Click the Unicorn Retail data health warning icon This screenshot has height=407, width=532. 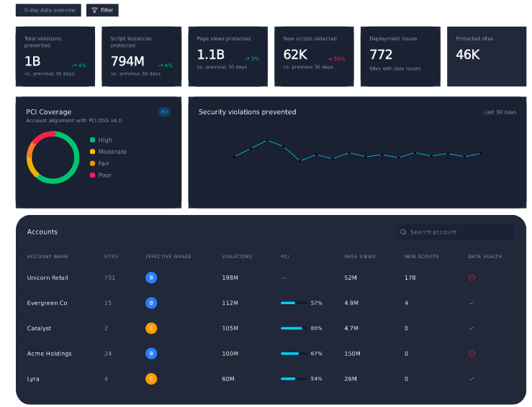click(x=472, y=278)
